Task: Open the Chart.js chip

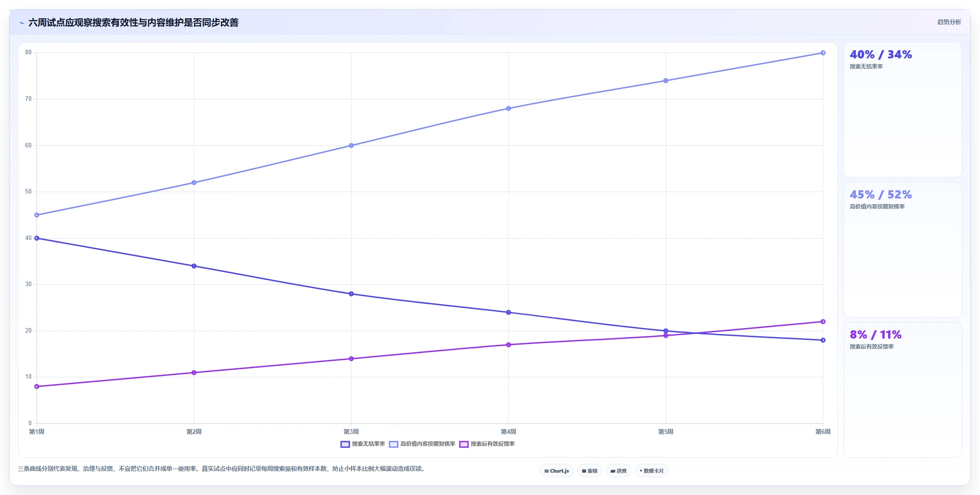Action: tap(557, 471)
